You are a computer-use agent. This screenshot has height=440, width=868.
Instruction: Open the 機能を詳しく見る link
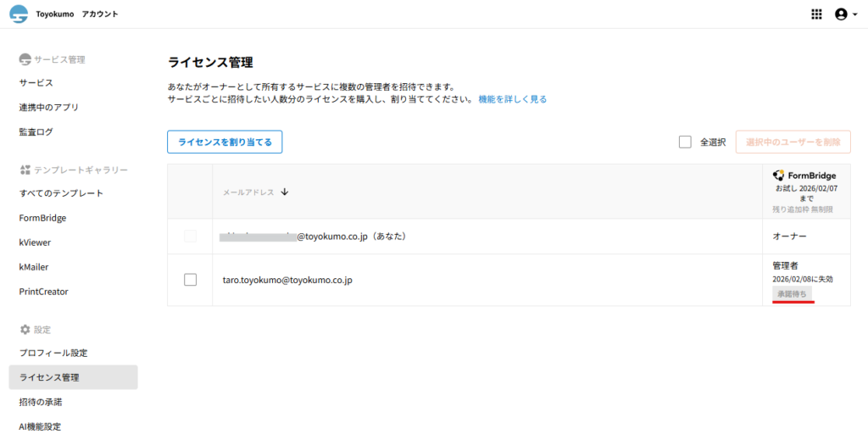pyautogui.click(x=512, y=99)
